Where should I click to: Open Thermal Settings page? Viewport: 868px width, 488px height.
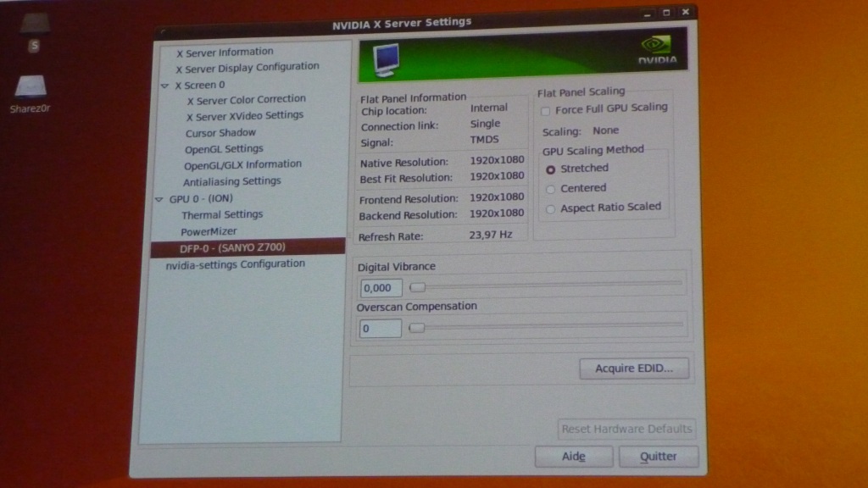[x=222, y=214]
